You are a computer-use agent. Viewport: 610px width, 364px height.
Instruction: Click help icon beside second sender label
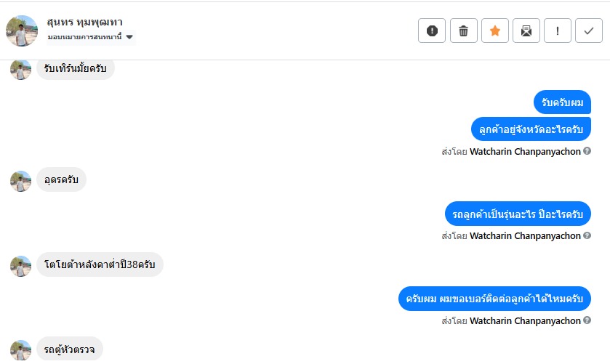pyautogui.click(x=587, y=235)
